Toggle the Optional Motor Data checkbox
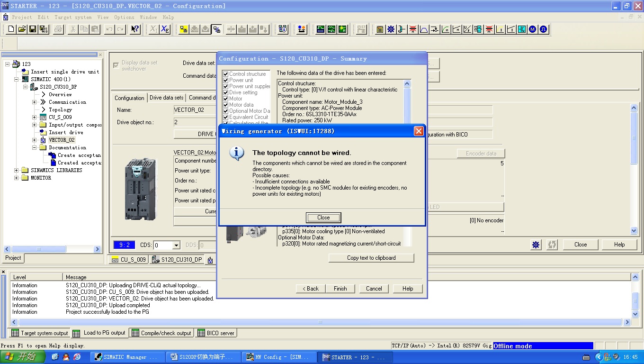This screenshot has height=364, width=644. coord(226,111)
